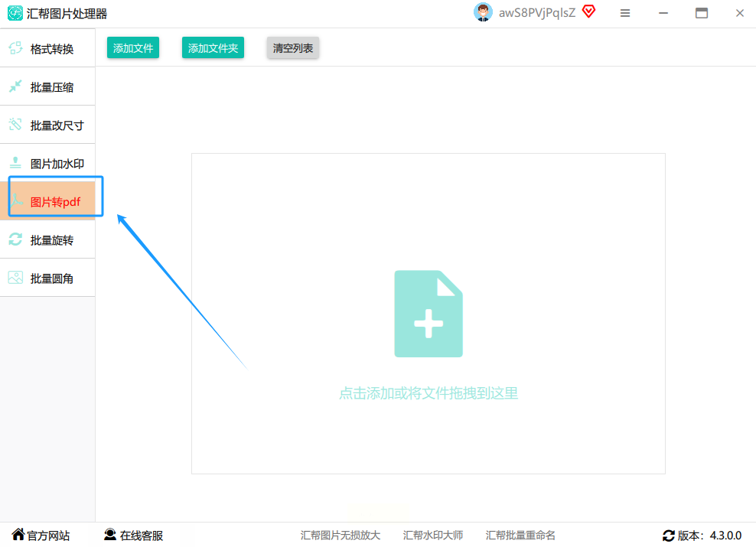Open 批量改尺寸 resize tool icon

15,125
